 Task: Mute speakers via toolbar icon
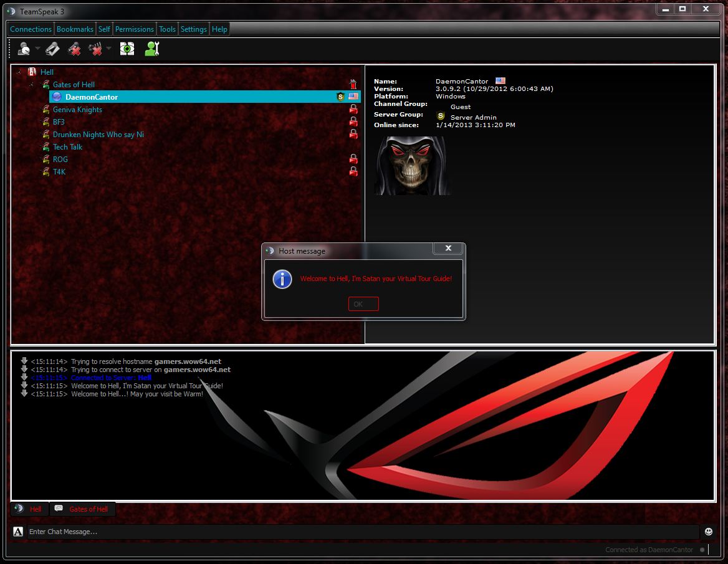pos(95,49)
